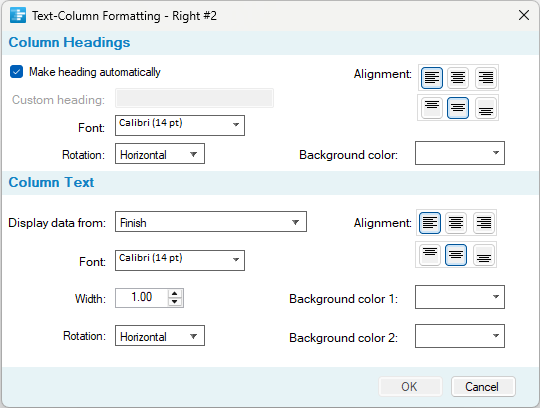Screen dimensions: 540x408
Task: Open the Column Headings Font dropdown
Action: 180,125
